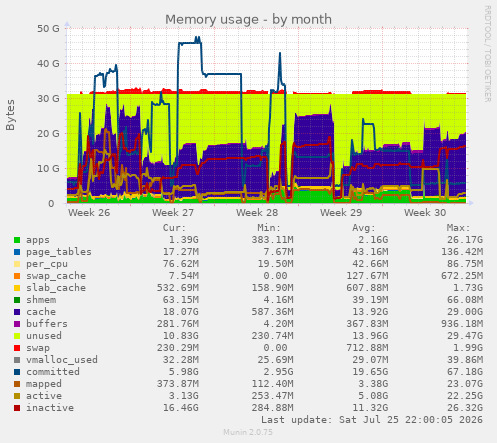Screen dimensions: 497x443
Task: Click the 'unused' legend label
Action: point(44,336)
